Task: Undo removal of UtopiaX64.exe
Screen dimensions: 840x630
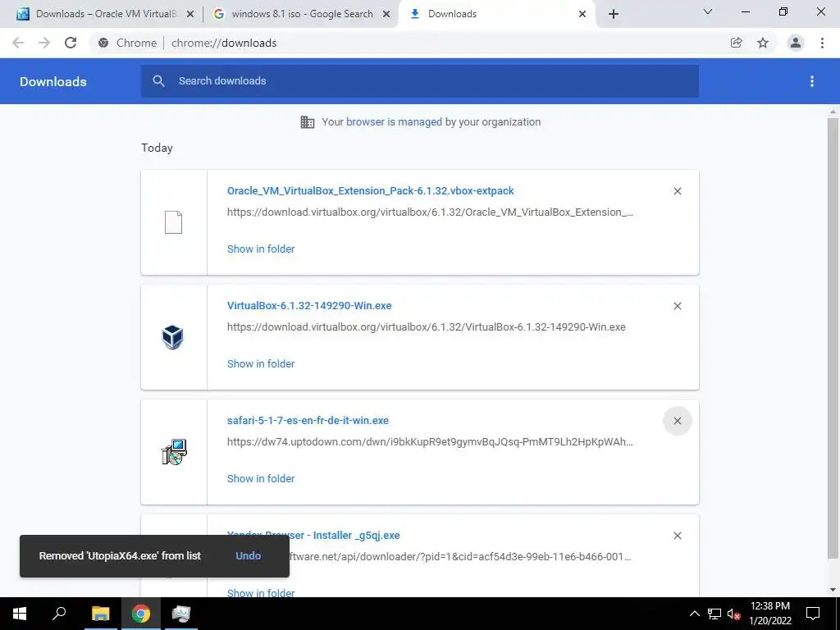Action: click(248, 555)
